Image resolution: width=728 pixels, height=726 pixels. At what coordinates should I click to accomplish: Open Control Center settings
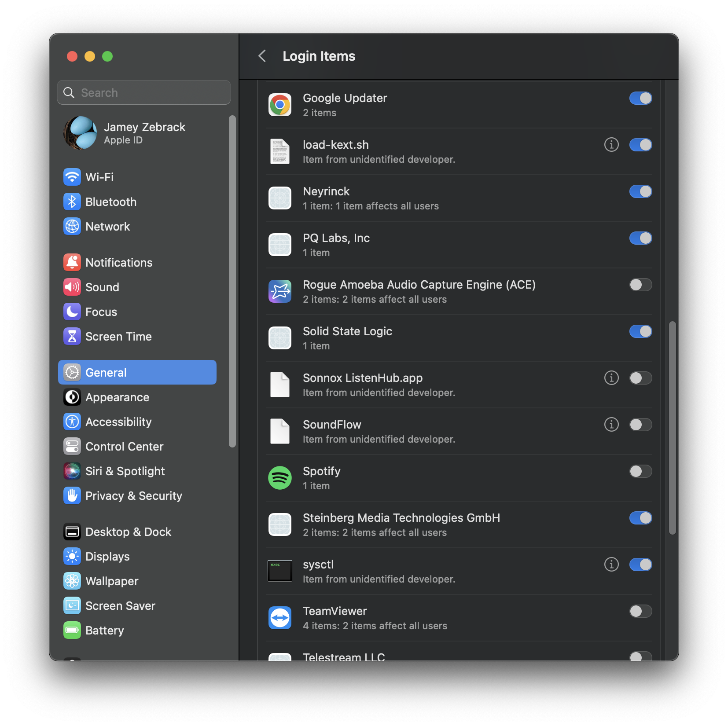click(137, 446)
